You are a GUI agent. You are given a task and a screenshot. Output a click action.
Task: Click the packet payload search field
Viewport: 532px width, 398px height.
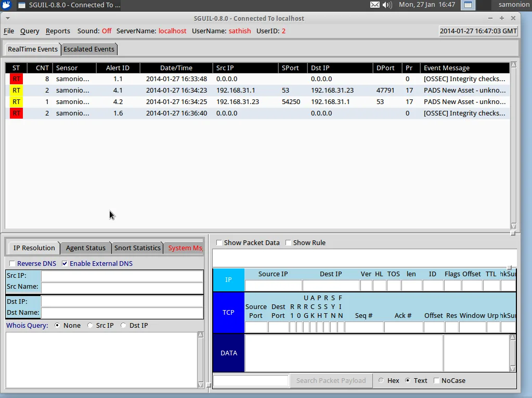(x=251, y=381)
